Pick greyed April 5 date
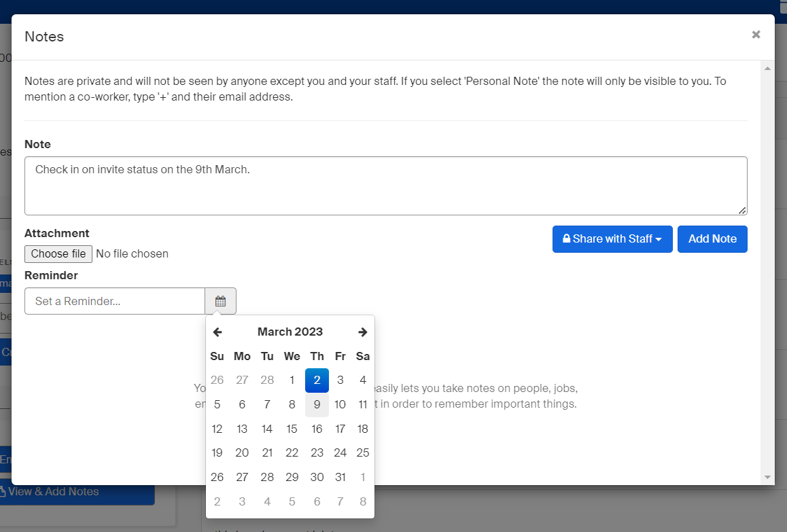The height and width of the screenshot is (532, 787). click(x=292, y=502)
